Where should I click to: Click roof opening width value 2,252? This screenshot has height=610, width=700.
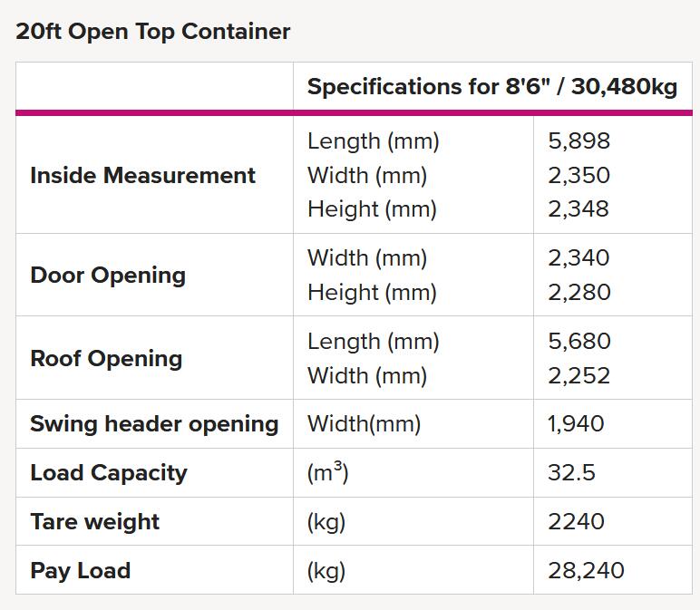point(578,376)
